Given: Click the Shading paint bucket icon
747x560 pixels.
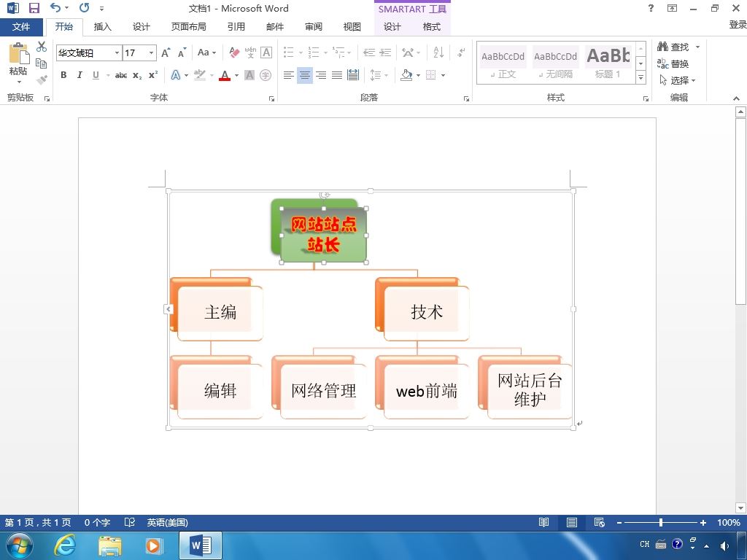Looking at the screenshot, I should [x=406, y=75].
